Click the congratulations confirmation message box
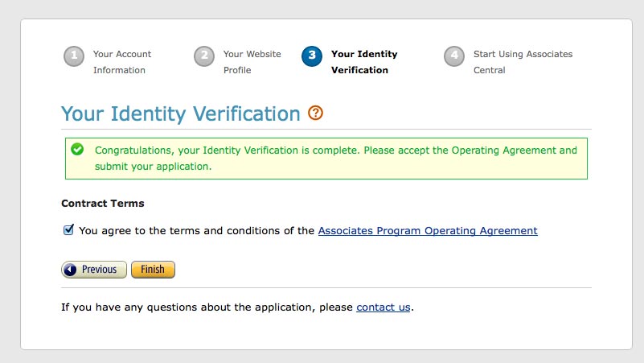Screen dimensions: 644x363 (x=326, y=159)
